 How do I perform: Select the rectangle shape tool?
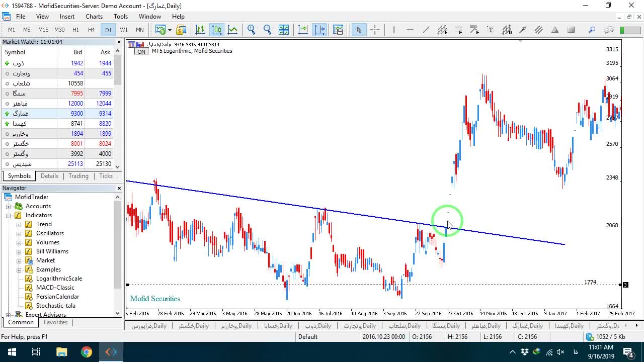(571, 30)
